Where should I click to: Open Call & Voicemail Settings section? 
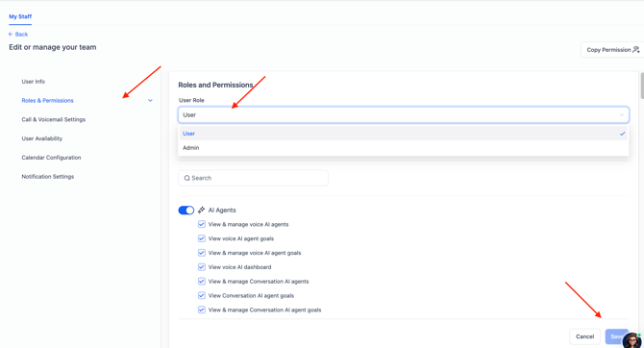(54, 119)
